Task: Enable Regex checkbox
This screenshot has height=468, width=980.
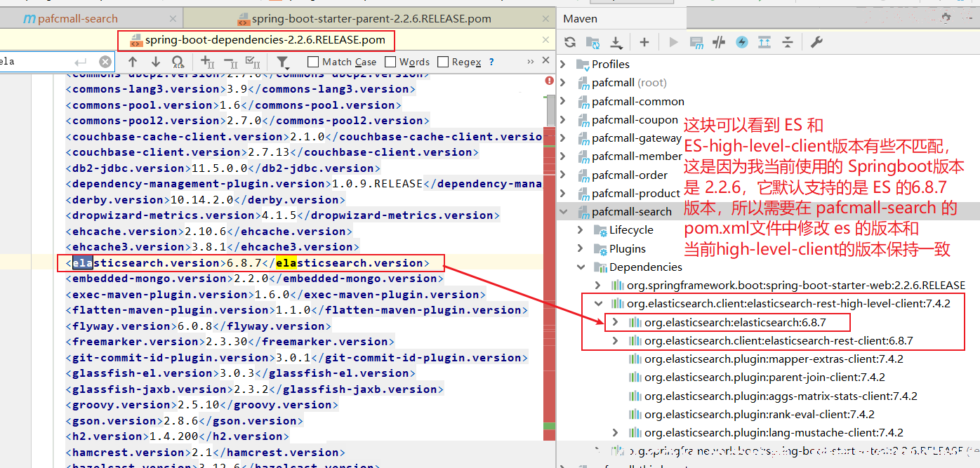Action: pyautogui.click(x=443, y=62)
